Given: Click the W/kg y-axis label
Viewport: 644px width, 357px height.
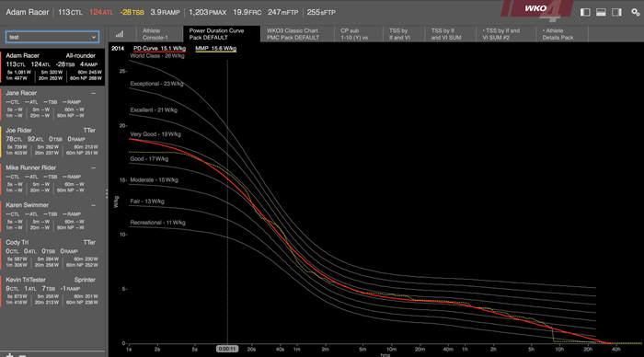Looking at the screenshot, I should (x=116, y=202).
